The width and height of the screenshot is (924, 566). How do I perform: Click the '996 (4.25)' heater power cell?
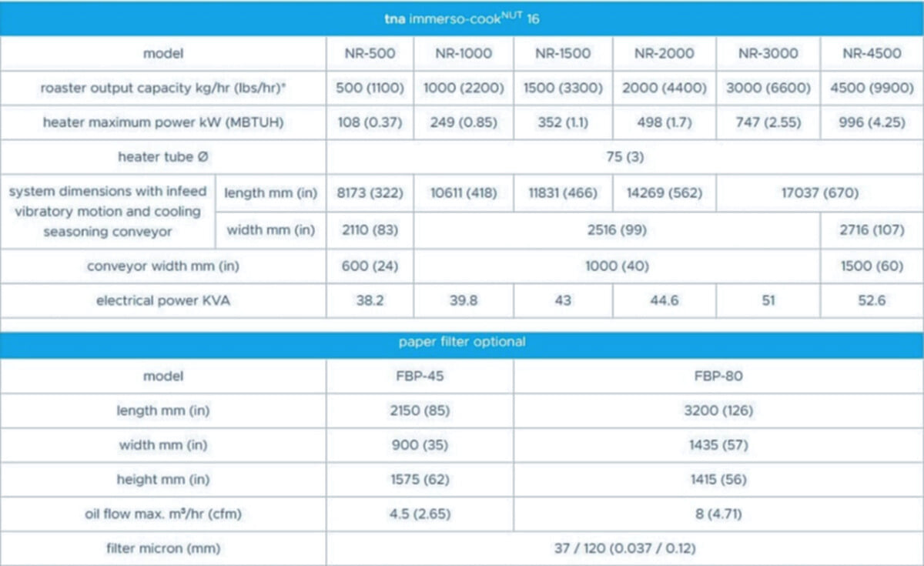[x=872, y=122]
